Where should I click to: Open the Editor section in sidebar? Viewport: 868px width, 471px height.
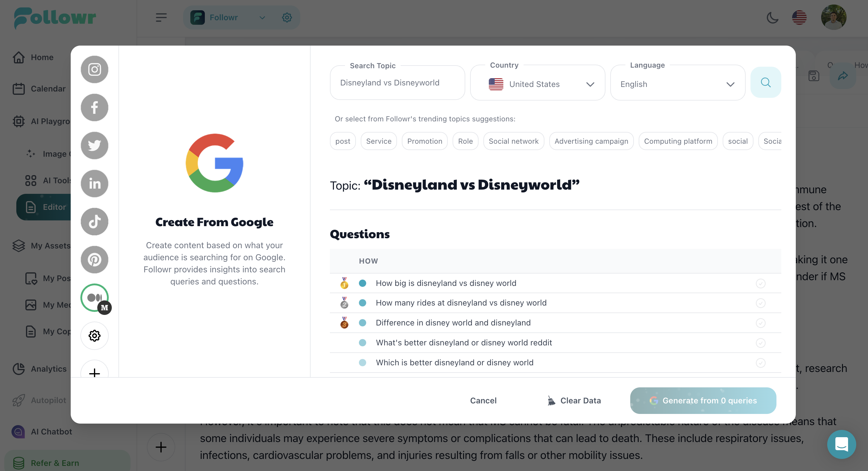[54, 207]
